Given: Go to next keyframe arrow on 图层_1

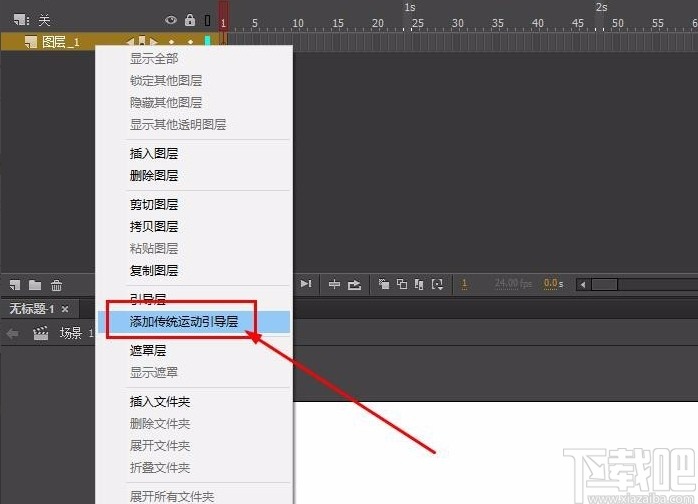Looking at the screenshot, I should (x=154, y=42).
